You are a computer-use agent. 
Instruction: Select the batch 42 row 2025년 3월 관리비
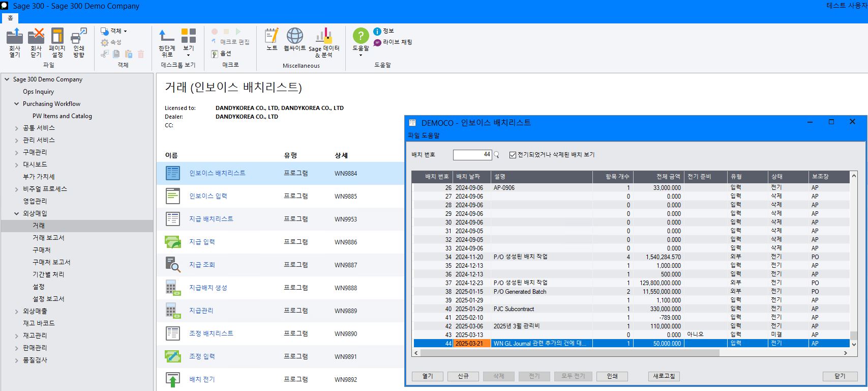632,326
